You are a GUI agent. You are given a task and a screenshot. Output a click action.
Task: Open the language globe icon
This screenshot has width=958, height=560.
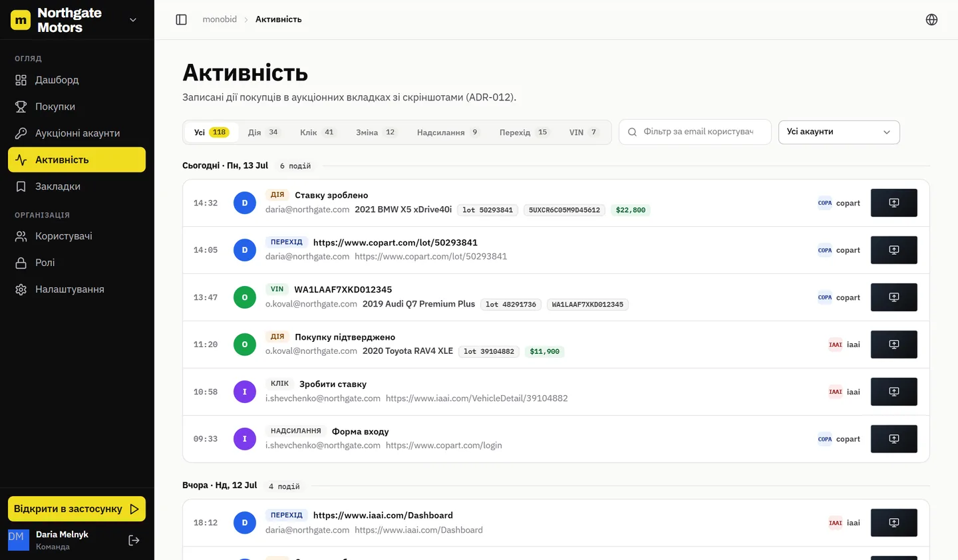click(x=931, y=19)
